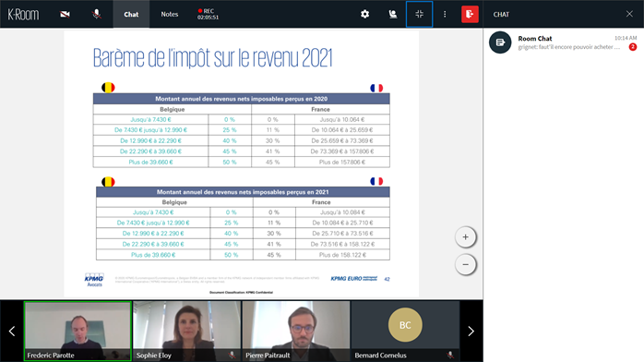
Task: Switch to the Notes tab
Action: [169, 15]
